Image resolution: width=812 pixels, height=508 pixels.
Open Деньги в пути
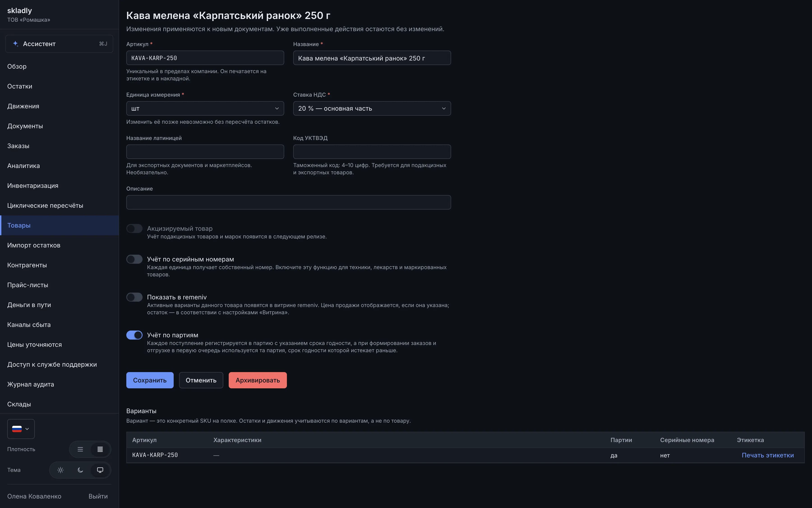pos(59,305)
